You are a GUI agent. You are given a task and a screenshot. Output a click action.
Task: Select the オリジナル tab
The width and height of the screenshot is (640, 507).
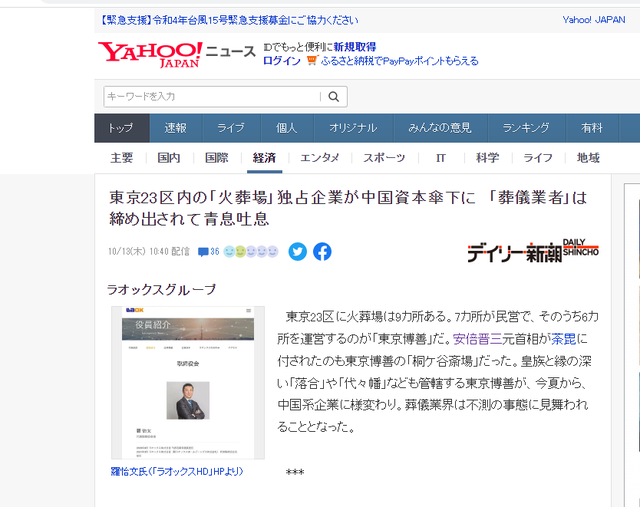tap(353, 128)
